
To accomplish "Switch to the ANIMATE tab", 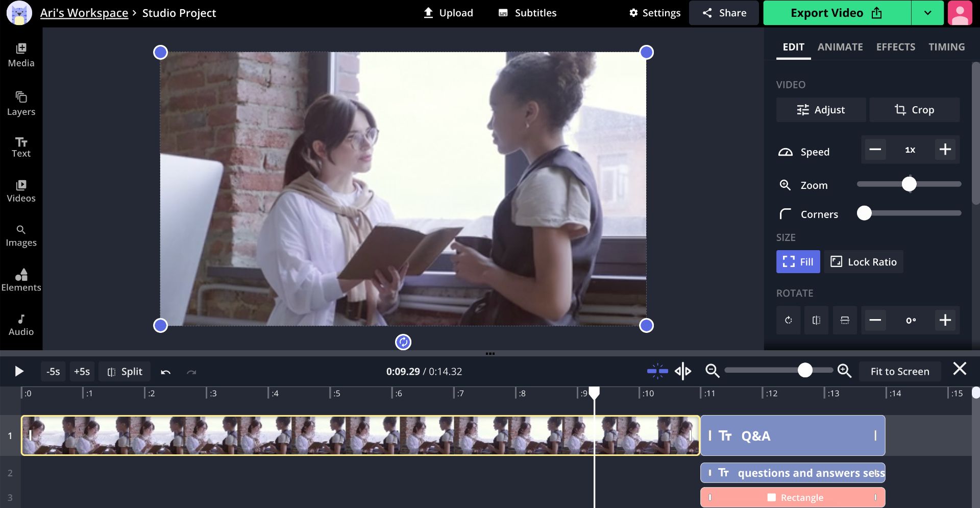I will 840,47.
